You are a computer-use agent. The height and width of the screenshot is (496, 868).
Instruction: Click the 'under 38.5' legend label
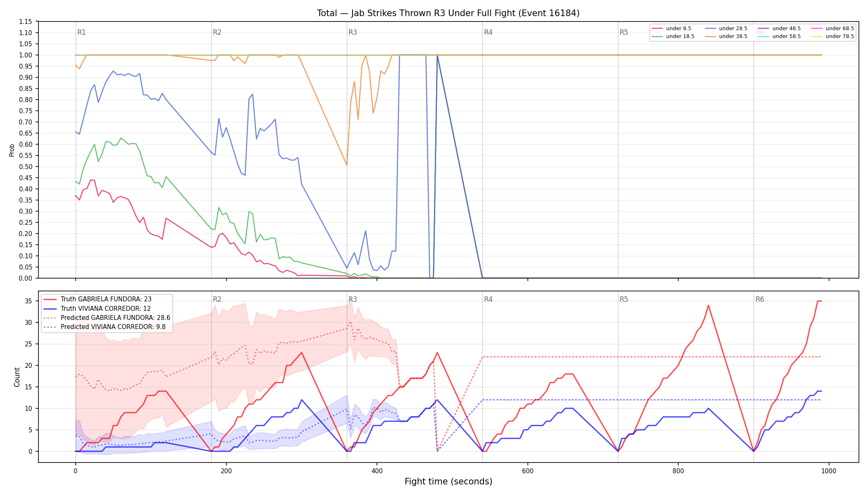[x=733, y=36]
